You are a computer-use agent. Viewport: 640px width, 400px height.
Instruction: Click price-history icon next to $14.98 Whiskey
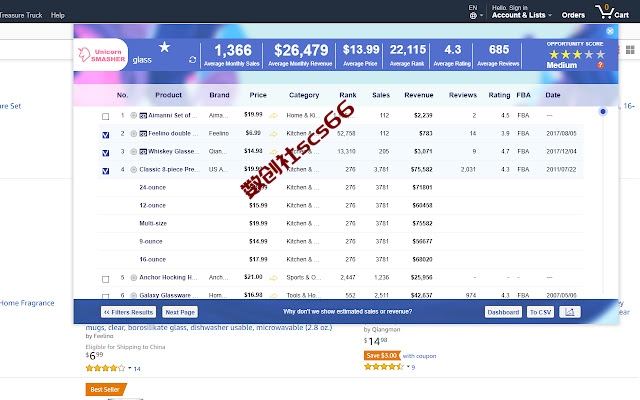point(273,152)
